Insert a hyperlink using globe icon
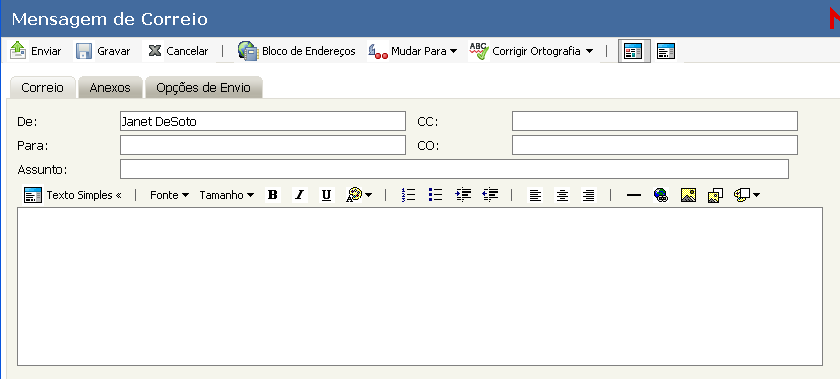The height and width of the screenshot is (379, 840). tap(661, 195)
